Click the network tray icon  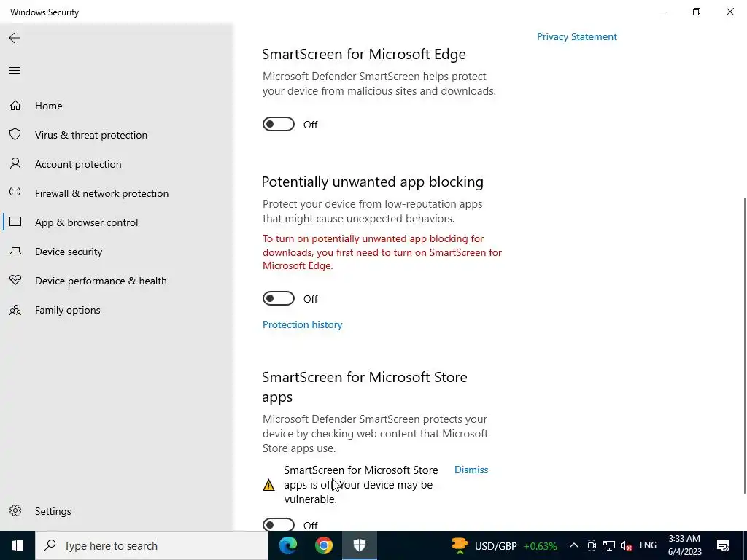click(609, 545)
